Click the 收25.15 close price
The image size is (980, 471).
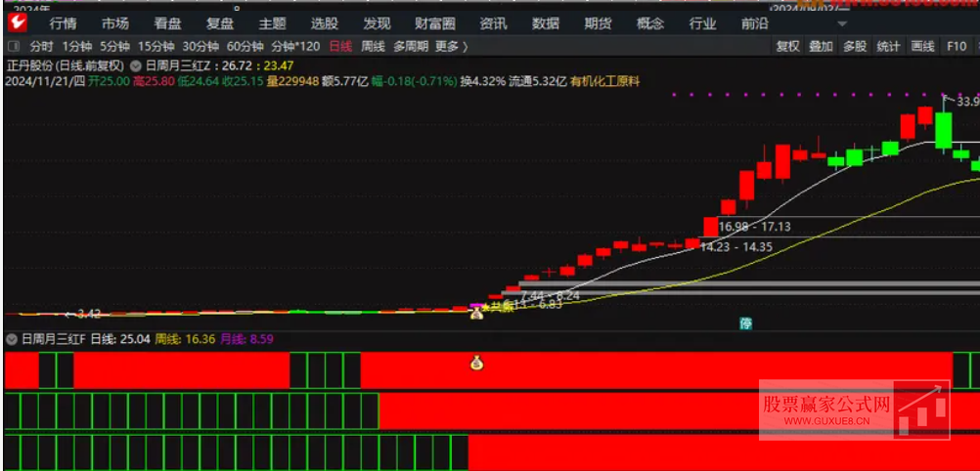[242, 81]
